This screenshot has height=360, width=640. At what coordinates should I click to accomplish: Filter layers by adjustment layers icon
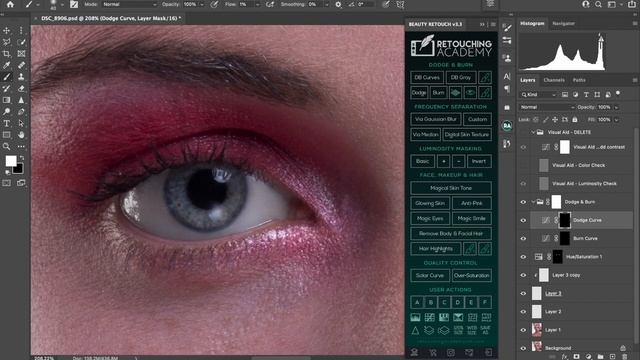coord(576,94)
